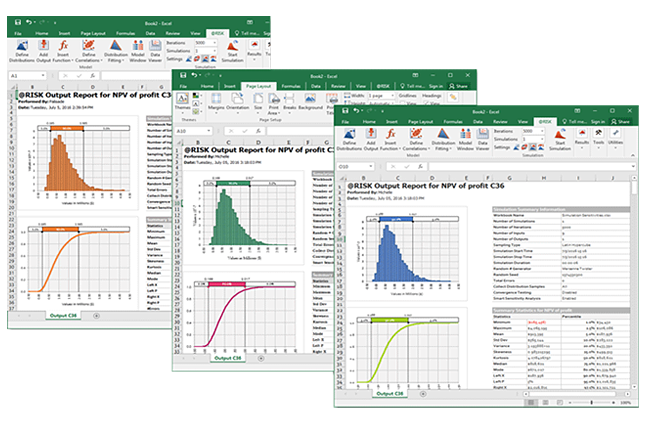Open the @RISK tab in front window
Viewport: 647px width, 425px height.
(x=545, y=122)
